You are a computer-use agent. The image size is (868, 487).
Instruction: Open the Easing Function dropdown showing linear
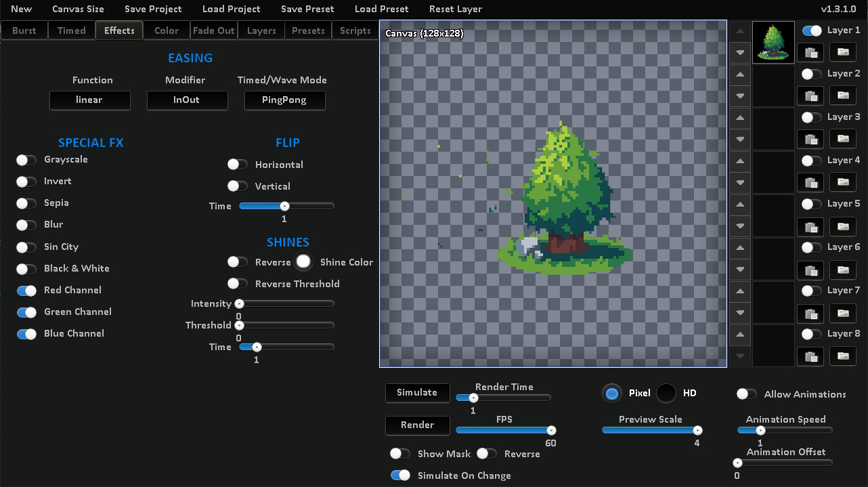tap(89, 100)
